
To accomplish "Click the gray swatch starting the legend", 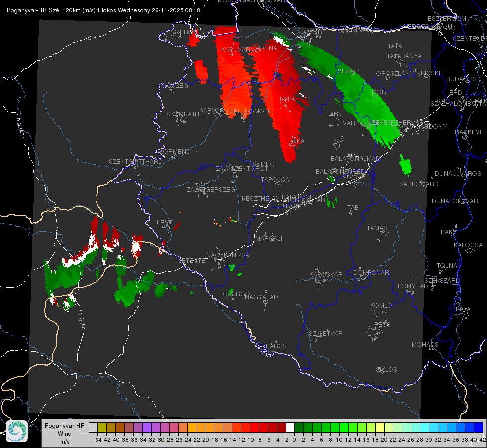I will coord(93,427).
